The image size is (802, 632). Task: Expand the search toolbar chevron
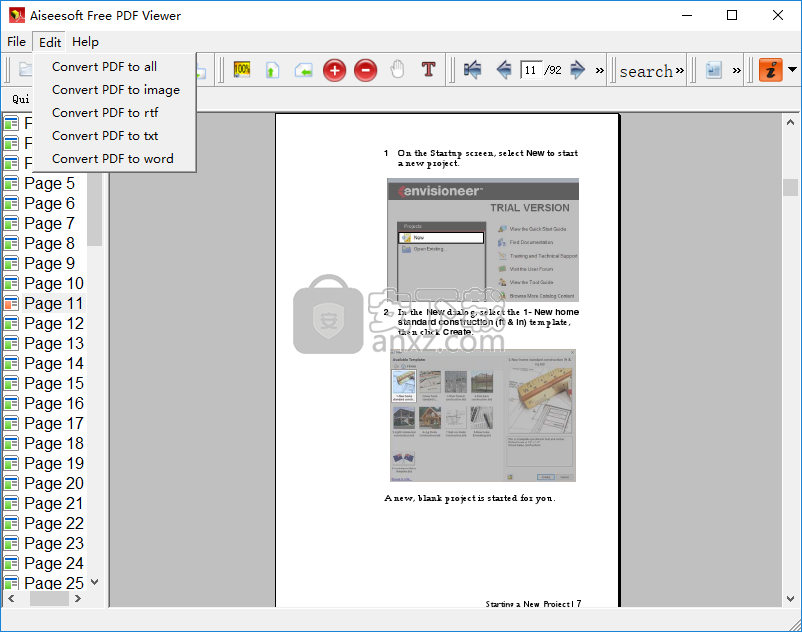(x=679, y=70)
